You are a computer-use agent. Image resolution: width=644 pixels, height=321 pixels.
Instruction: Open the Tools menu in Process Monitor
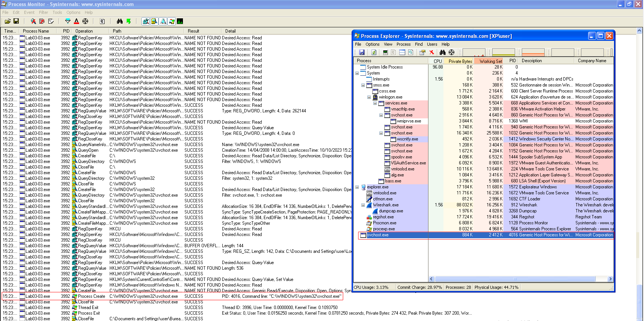[57, 12]
